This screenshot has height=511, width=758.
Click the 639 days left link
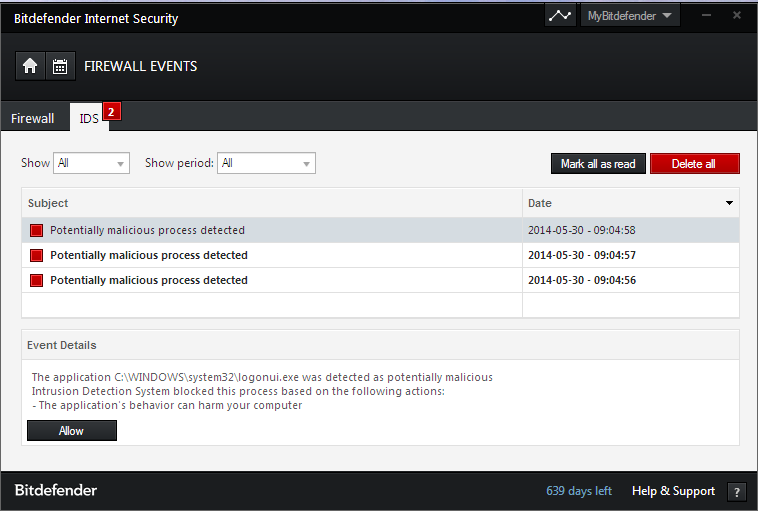pos(579,491)
